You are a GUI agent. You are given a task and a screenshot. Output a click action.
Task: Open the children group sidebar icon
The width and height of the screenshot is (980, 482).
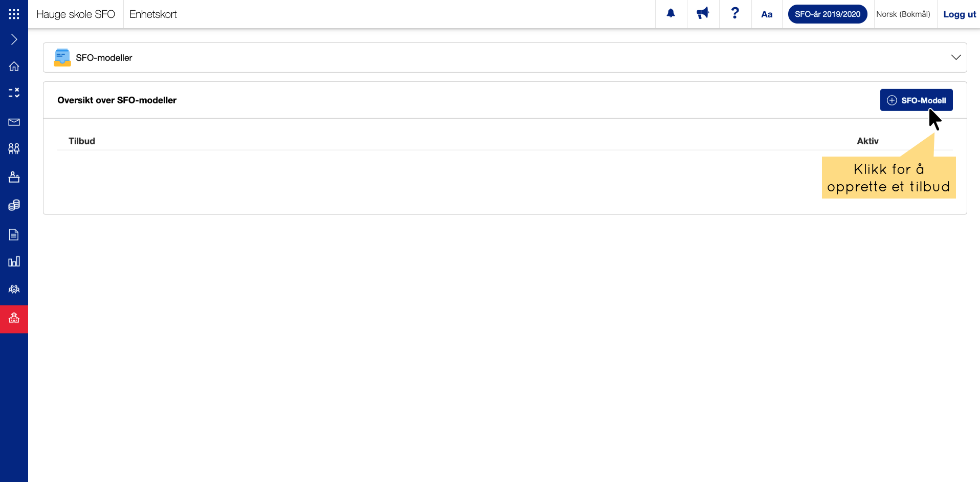click(x=14, y=149)
